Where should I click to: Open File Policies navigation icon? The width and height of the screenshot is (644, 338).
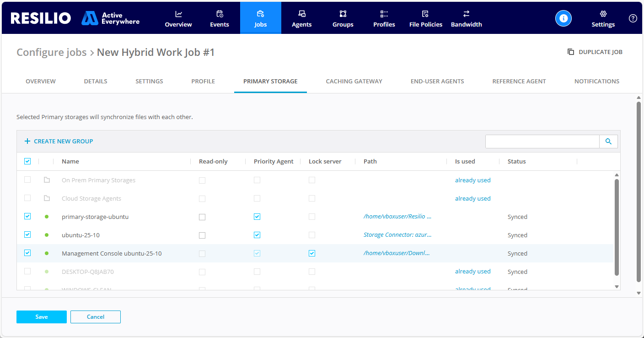(425, 14)
